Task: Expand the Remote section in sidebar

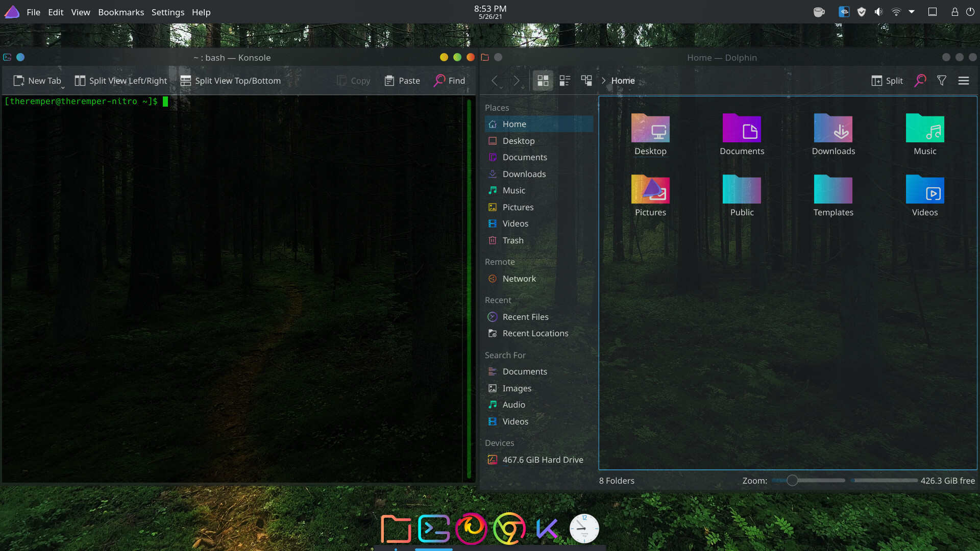Action: pyautogui.click(x=500, y=262)
